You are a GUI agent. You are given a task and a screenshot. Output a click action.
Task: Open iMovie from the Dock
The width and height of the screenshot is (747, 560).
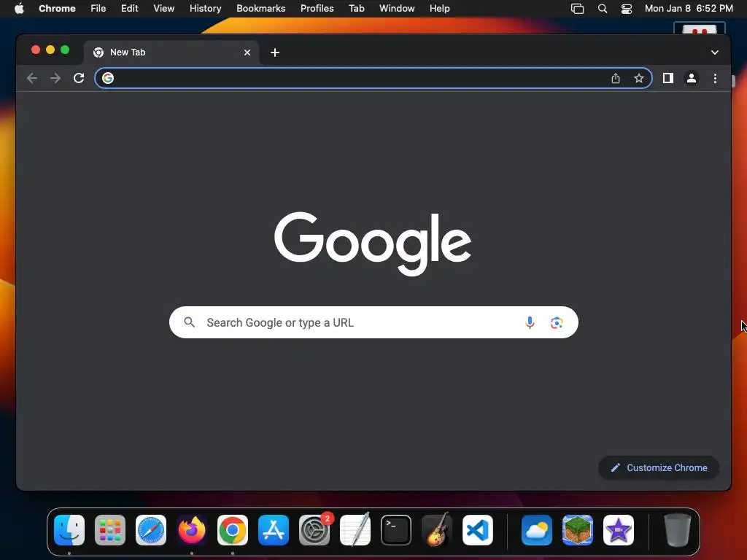pos(619,529)
